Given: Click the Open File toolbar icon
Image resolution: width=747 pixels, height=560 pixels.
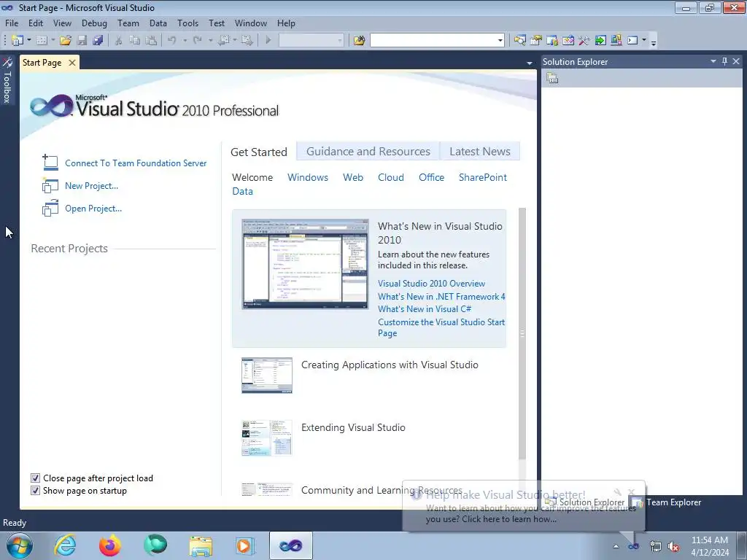Looking at the screenshot, I should pyautogui.click(x=66, y=41).
